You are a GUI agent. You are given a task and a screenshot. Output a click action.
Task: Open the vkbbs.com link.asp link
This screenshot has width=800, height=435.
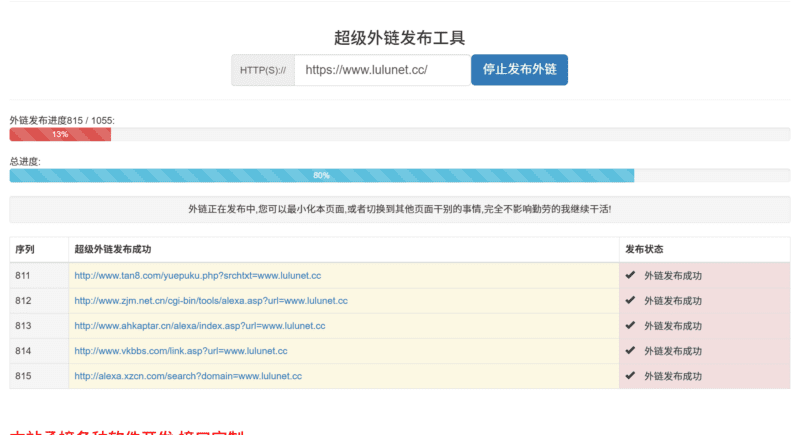pyautogui.click(x=180, y=351)
